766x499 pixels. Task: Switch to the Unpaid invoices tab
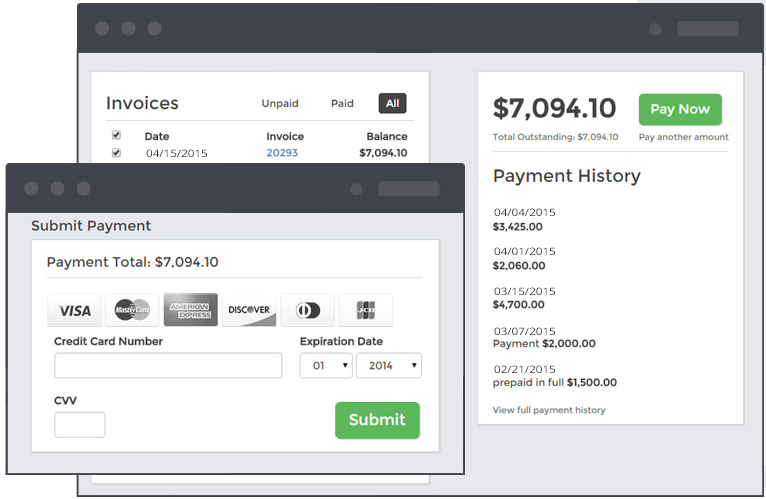click(x=280, y=104)
